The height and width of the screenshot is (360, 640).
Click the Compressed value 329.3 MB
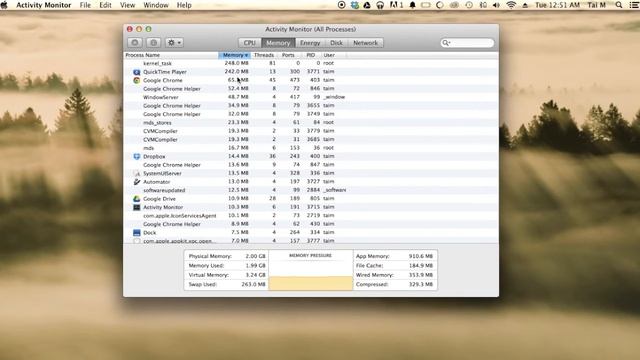[420, 284]
